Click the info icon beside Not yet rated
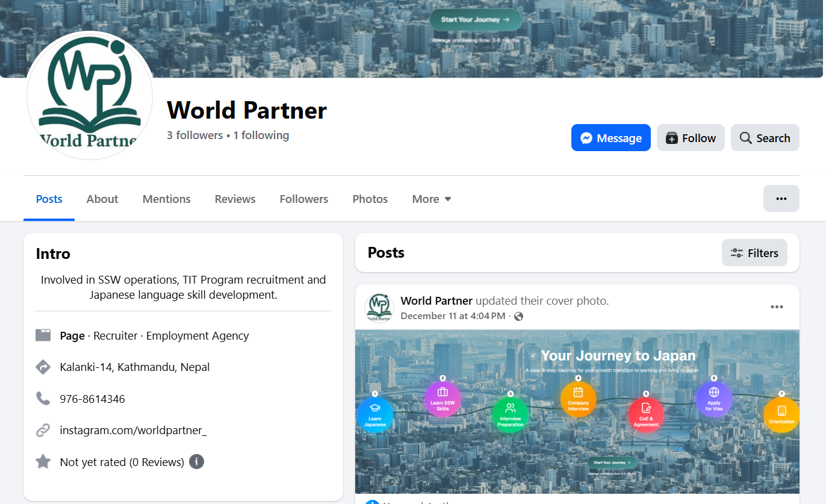 pyautogui.click(x=196, y=462)
